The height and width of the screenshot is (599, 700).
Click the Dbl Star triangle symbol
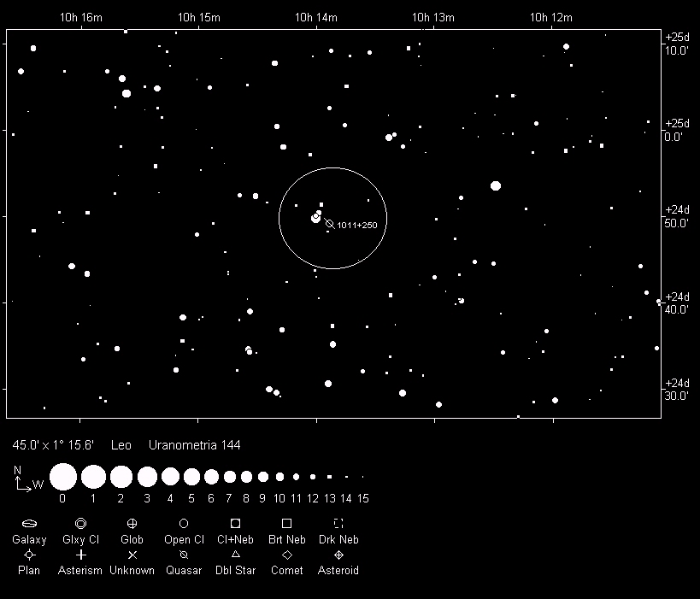(235, 555)
